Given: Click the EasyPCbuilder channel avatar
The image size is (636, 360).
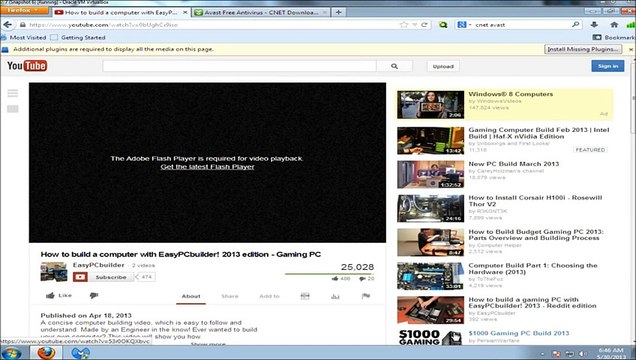Looking at the screenshot, I should [54, 272].
